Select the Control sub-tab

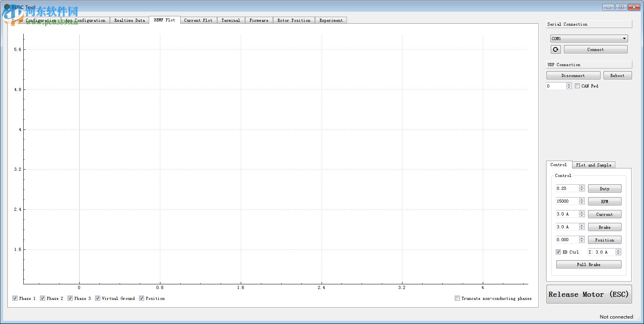559,165
